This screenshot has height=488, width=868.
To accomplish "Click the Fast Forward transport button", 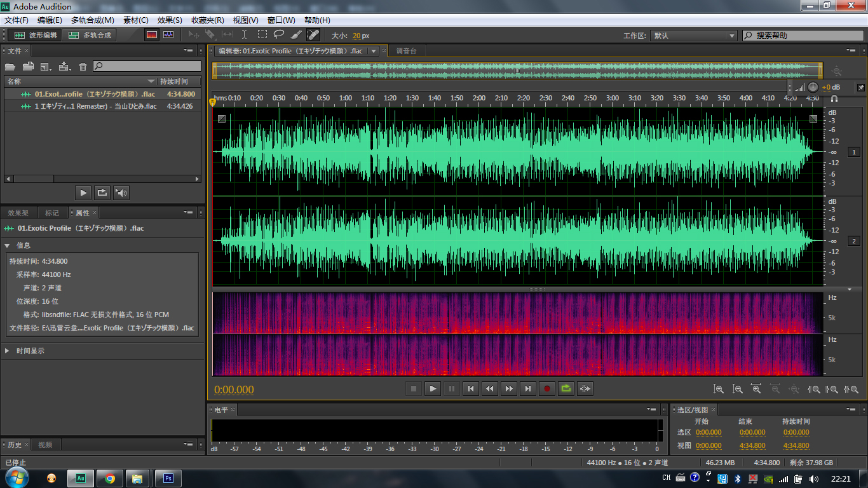I will 509,388.
